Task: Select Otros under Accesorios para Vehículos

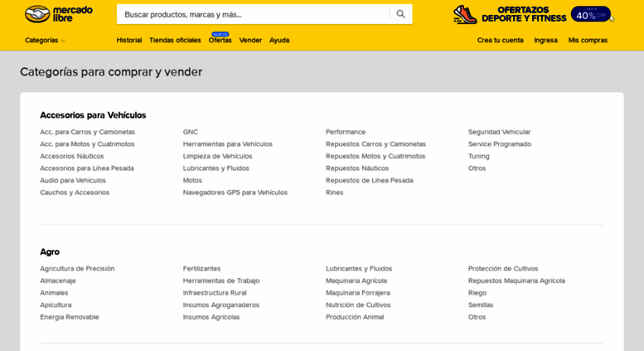Action: [477, 168]
